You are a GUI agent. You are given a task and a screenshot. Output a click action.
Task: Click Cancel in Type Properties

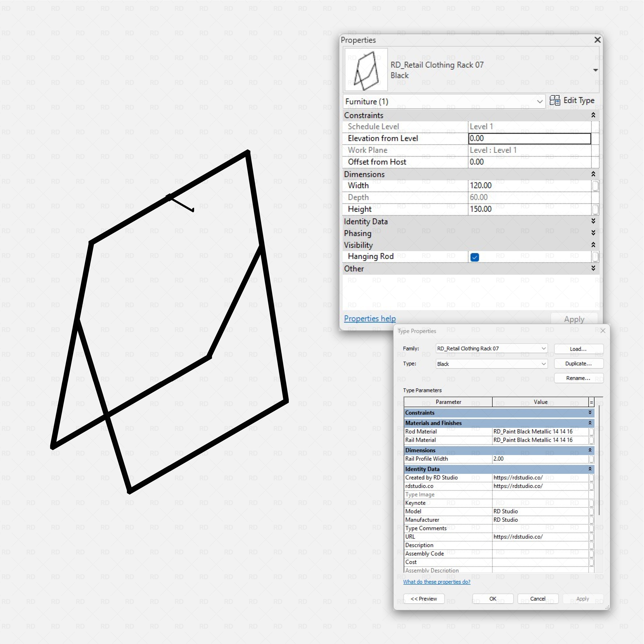pyautogui.click(x=538, y=599)
